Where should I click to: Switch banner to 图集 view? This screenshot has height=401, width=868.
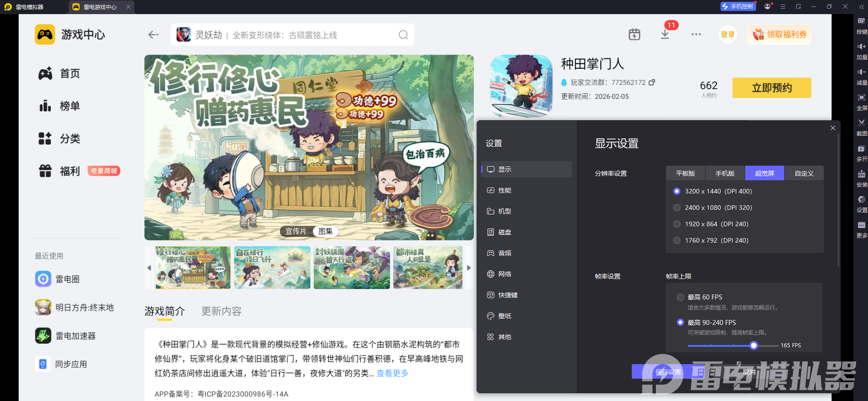pos(325,231)
